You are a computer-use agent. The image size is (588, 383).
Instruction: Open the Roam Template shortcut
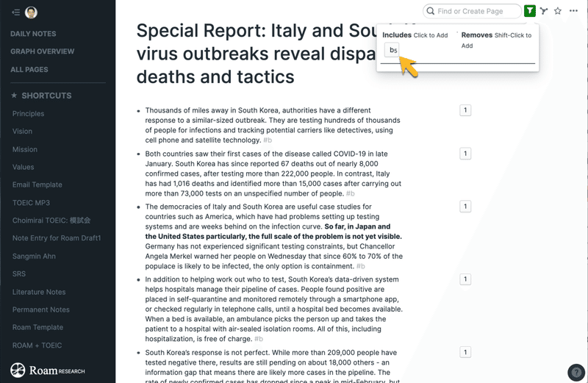(37, 327)
